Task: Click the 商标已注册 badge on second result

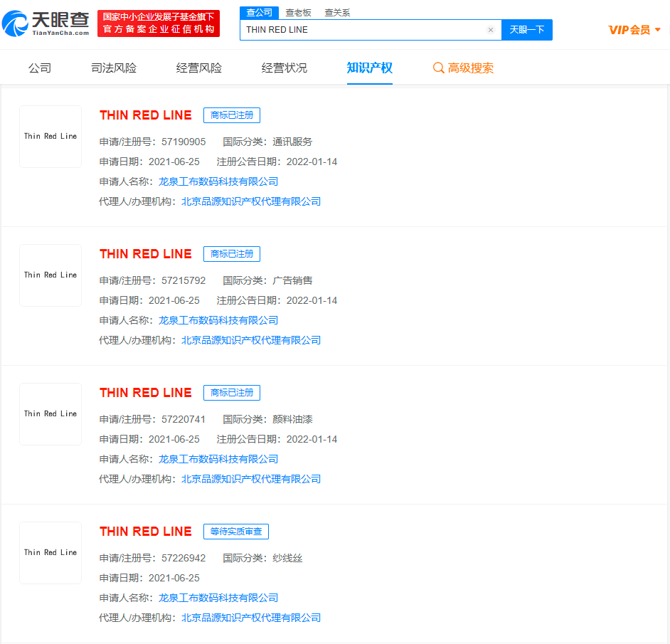Action: 231,254
